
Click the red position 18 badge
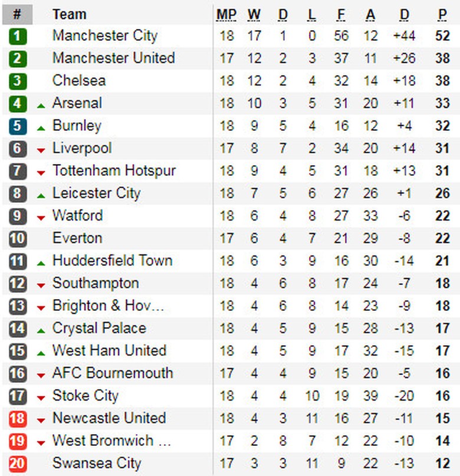[x=18, y=419]
